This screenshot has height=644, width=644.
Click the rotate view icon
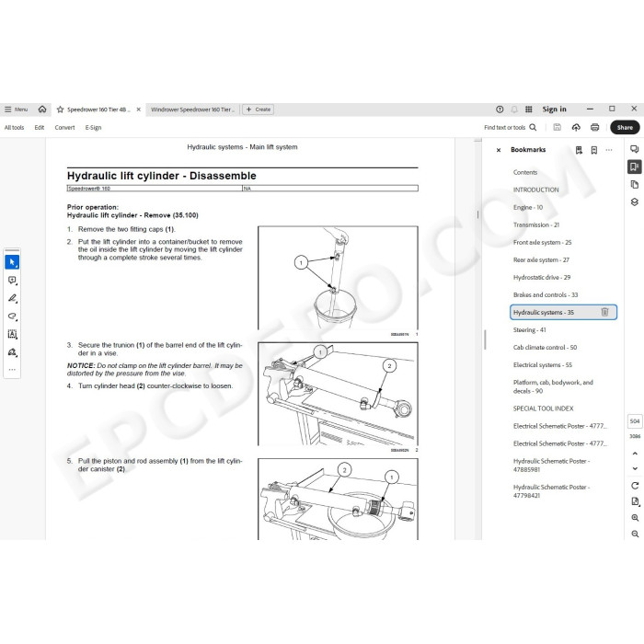(x=635, y=486)
